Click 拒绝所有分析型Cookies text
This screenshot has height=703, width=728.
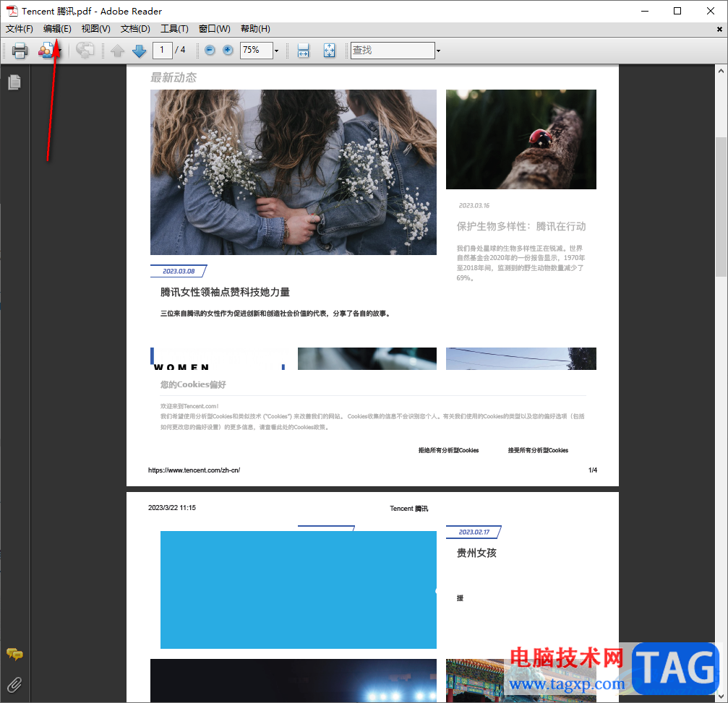coord(448,450)
